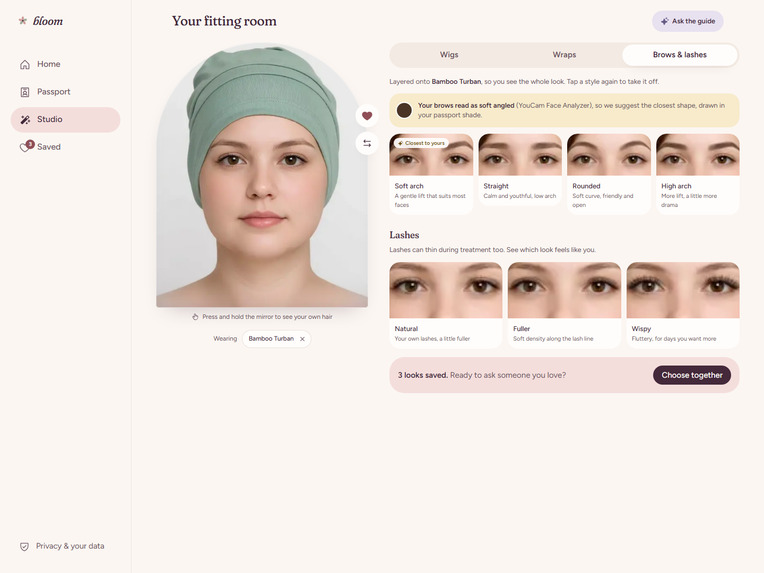The image size is (764, 573).
Task: Choose the Natural lashes look
Action: (x=446, y=305)
